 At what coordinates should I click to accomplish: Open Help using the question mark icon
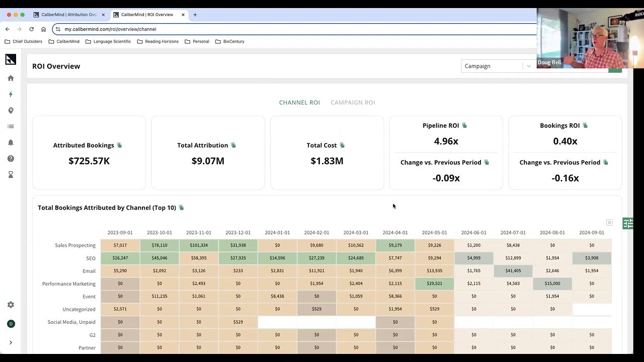click(x=11, y=158)
